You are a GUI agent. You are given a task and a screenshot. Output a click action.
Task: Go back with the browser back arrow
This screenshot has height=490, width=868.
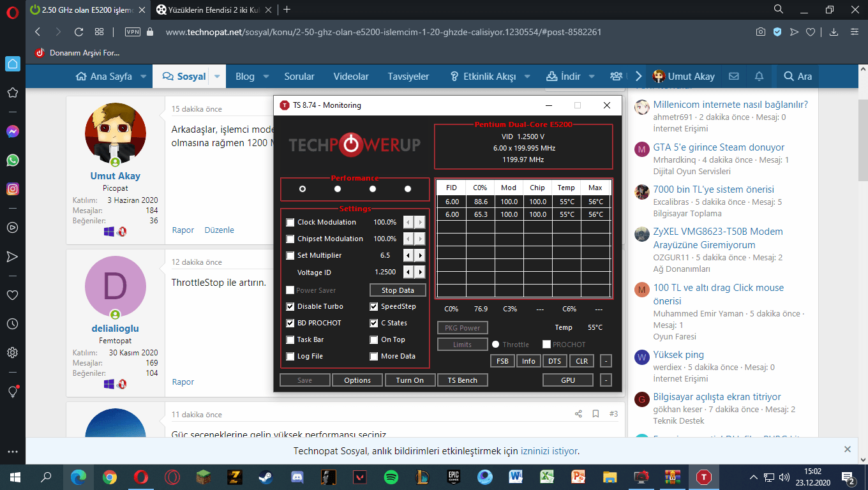(x=38, y=32)
